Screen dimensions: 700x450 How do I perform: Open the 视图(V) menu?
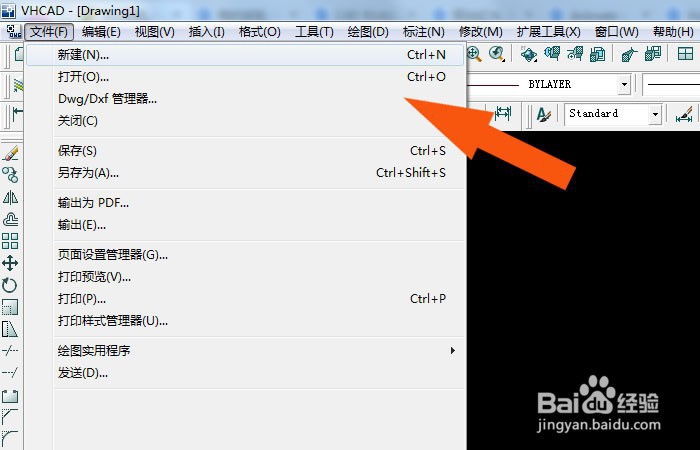(x=154, y=32)
